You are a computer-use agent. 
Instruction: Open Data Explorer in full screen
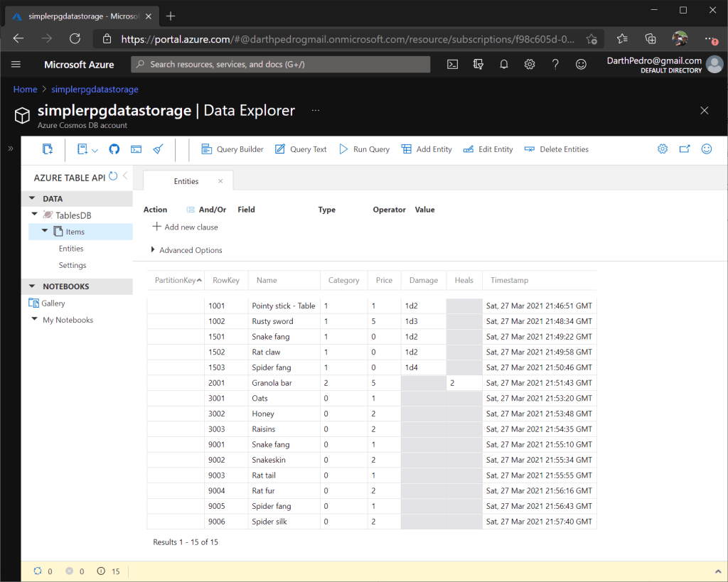(x=685, y=149)
